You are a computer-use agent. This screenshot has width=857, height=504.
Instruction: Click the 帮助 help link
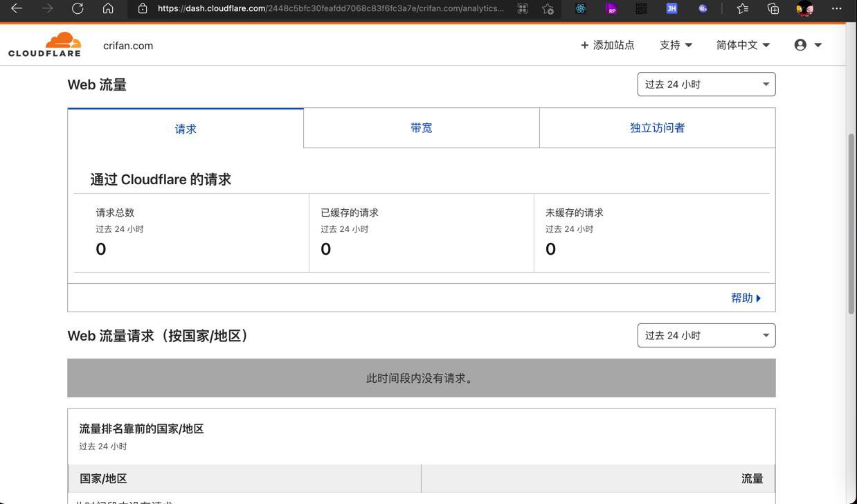[x=746, y=298]
